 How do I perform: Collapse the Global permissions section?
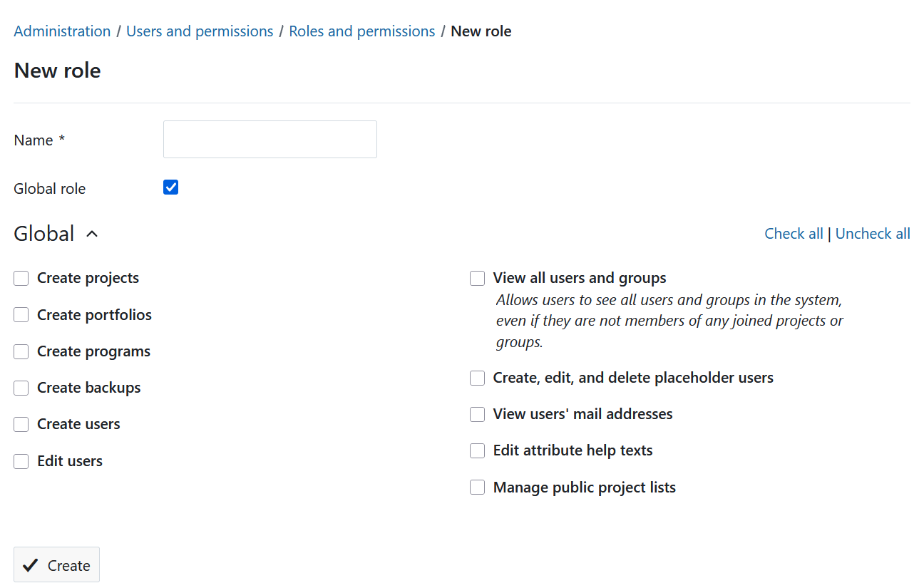pyautogui.click(x=91, y=233)
